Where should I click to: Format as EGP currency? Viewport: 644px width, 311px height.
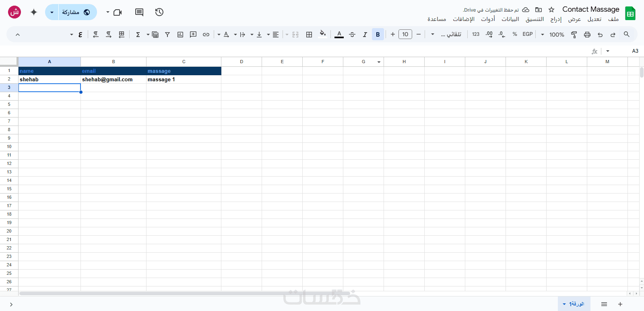(x=528, y=34)
